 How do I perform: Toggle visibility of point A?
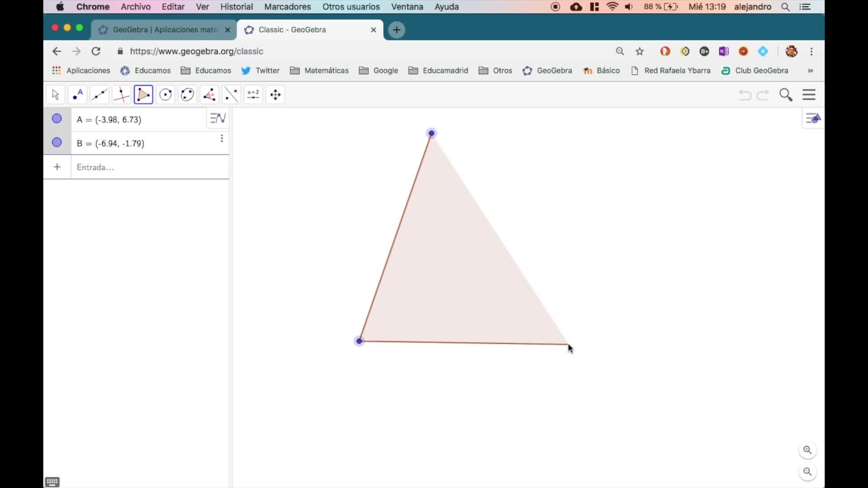pos(57,119)
